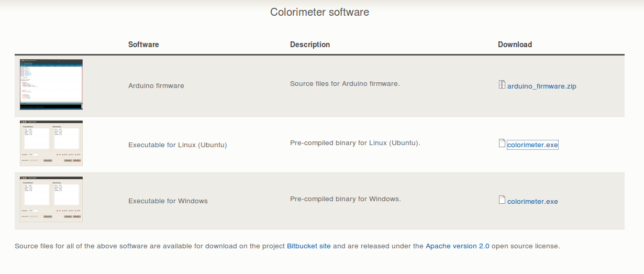Screen dimensions: 644x274
Task: Click the "Source files for Arduino firmware" description
Action: [345, 83]
